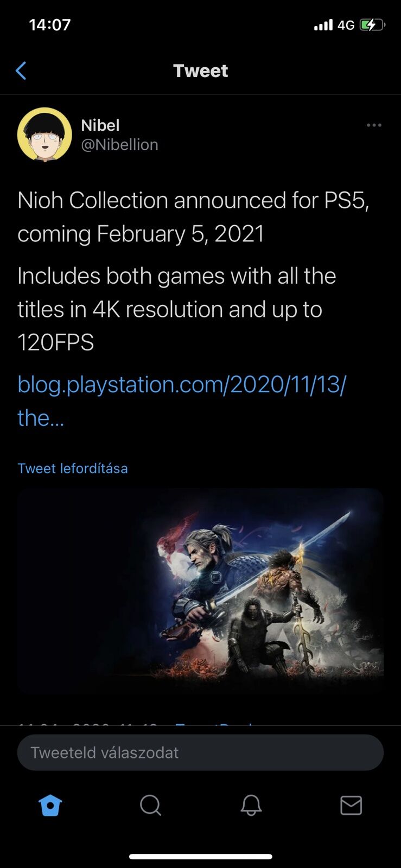Tap the cellular signal bars icon
This screenshot has height=868, width=401.
coord(323,25)
